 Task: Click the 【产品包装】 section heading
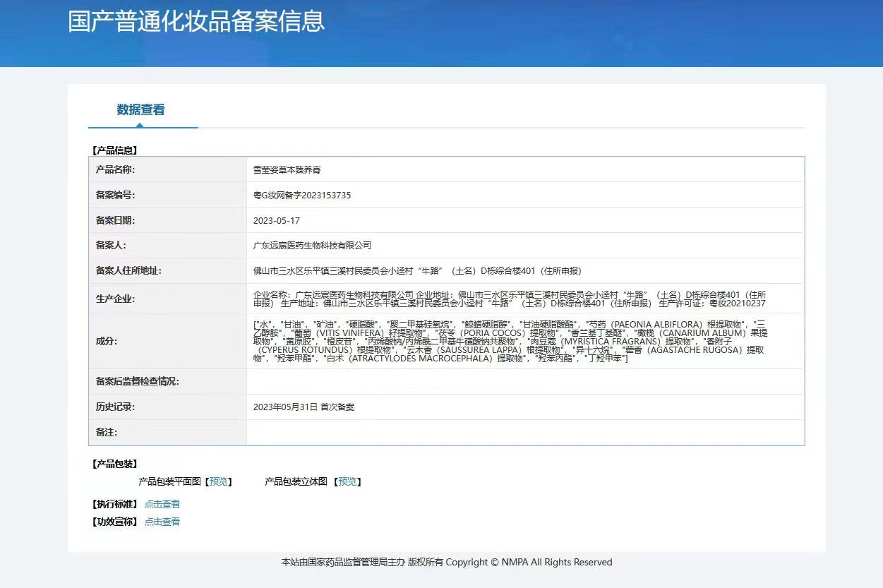[x=115, y=464]
